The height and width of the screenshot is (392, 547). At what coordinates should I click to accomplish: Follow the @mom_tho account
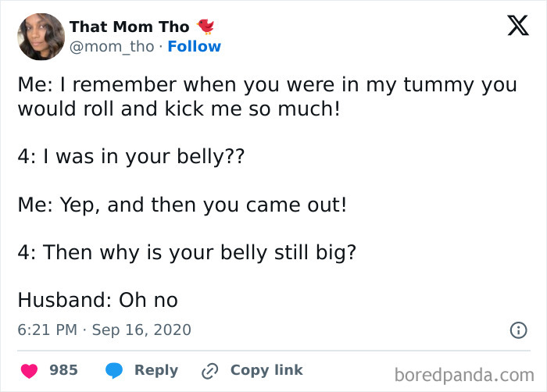point(194,47)
